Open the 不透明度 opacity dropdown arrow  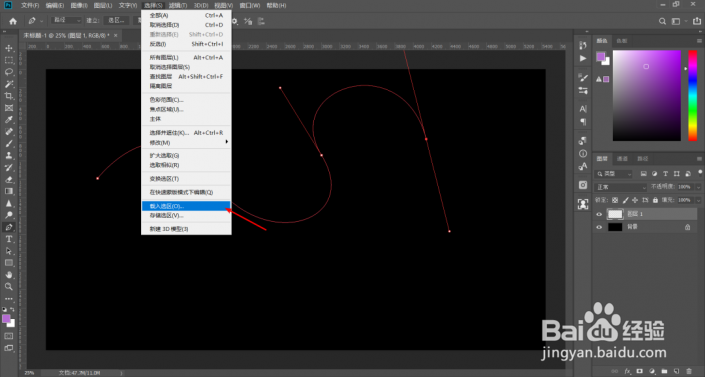click(x=698, y=187)
